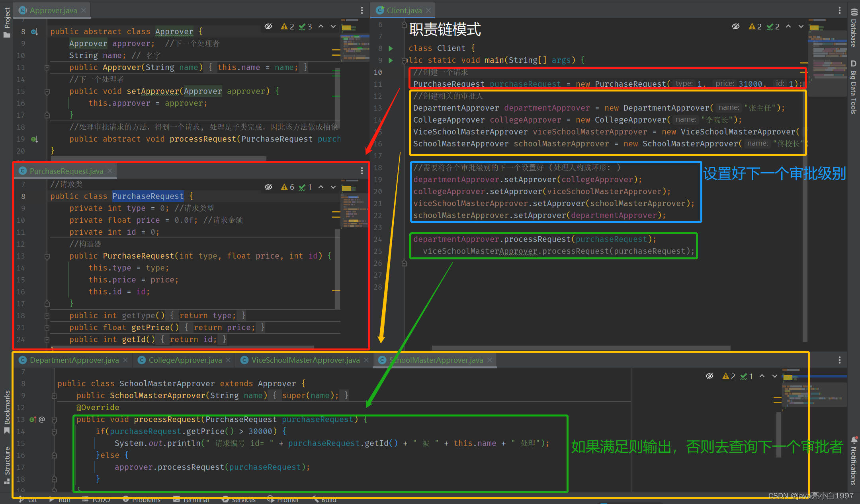The width and height of the screenshot is (860, 504).
Task: Click Client.java horizontal scrollbar
Action: point(581,348)
